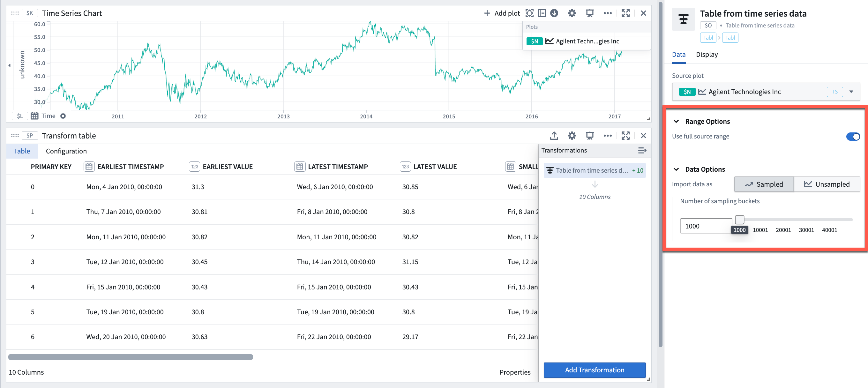Screen dimensions: 868x388
Task: Open more options menu of Time Series Chart
Action: tap(608, 13)
